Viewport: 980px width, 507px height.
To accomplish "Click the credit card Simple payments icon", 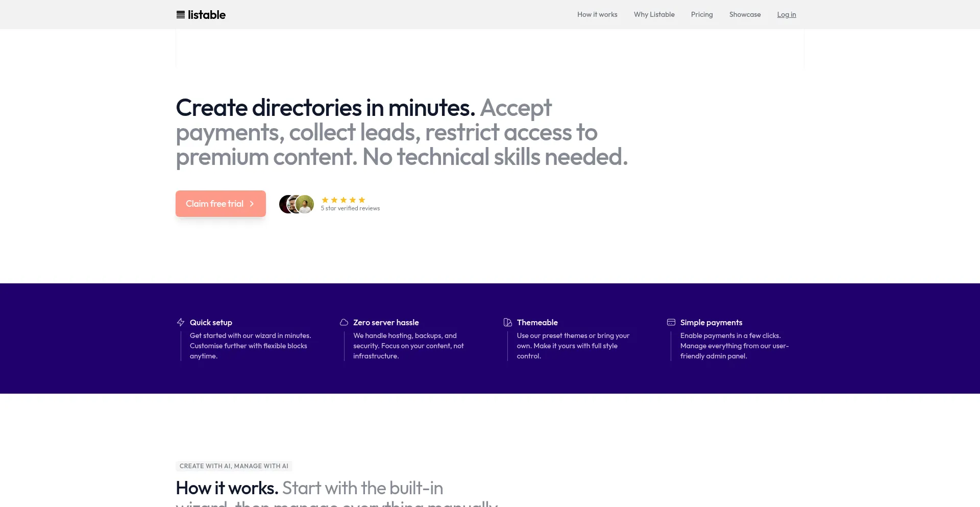I will pos(671,322).
